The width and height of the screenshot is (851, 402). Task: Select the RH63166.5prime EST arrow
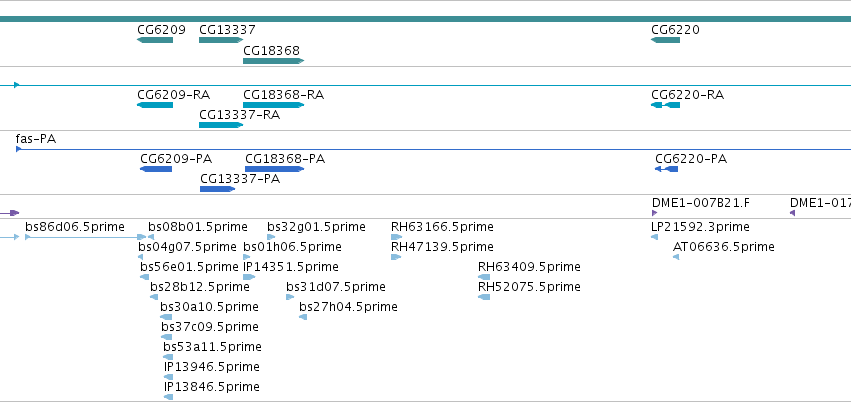397,237
